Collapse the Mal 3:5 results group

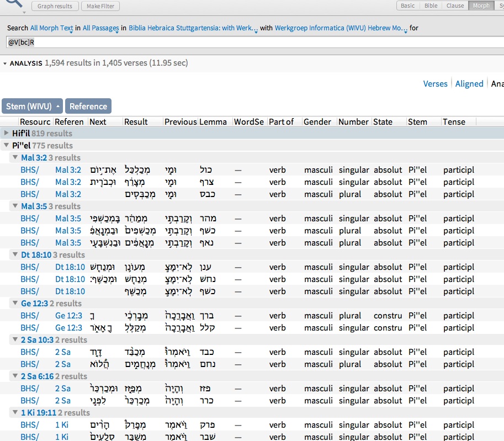click(x=15, y=206)
